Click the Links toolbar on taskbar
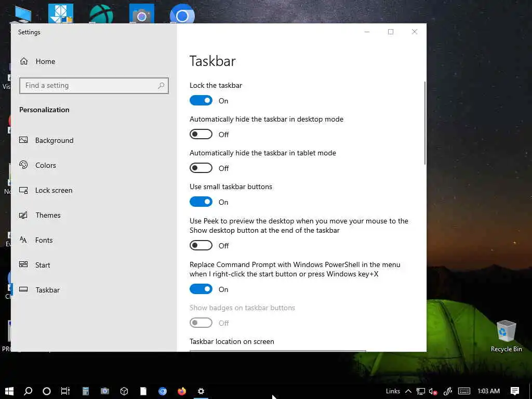 [x=393, y=391]
